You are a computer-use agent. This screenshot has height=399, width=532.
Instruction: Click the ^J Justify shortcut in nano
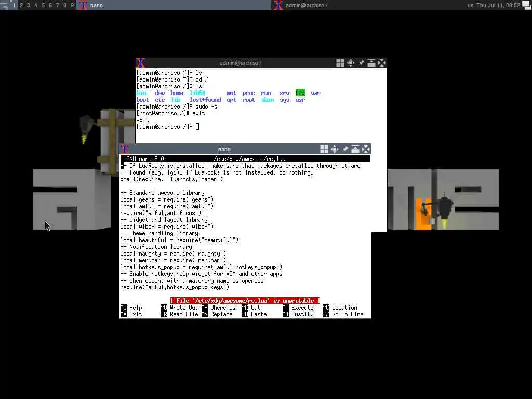[298, 314]
